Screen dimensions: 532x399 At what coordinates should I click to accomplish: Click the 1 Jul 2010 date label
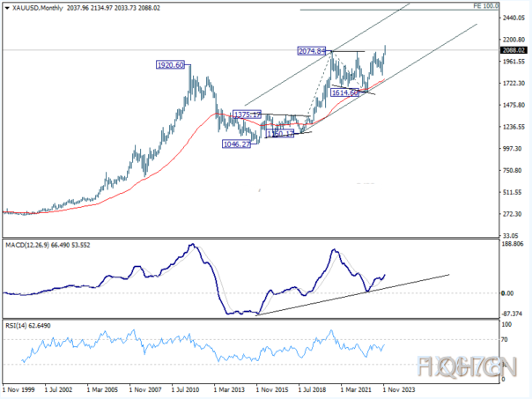(x=185, y=389)
